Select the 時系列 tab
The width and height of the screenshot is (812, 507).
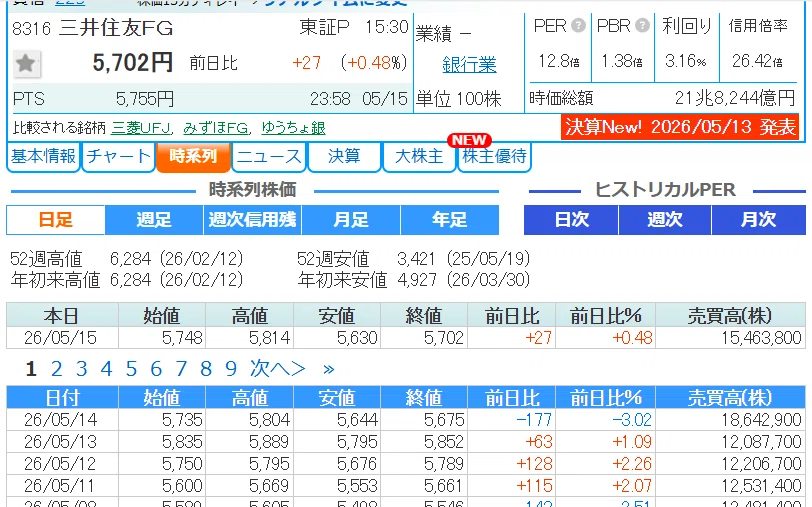click(193, 156)
